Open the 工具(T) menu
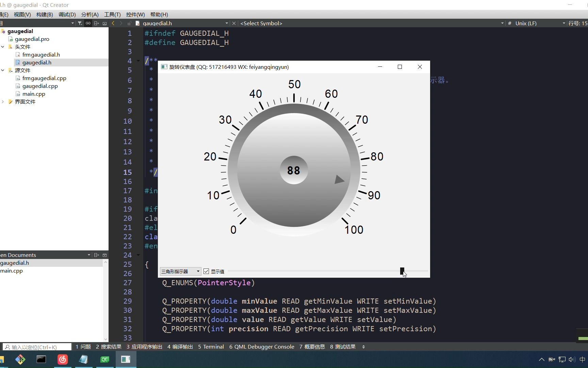 pos(112,14)
